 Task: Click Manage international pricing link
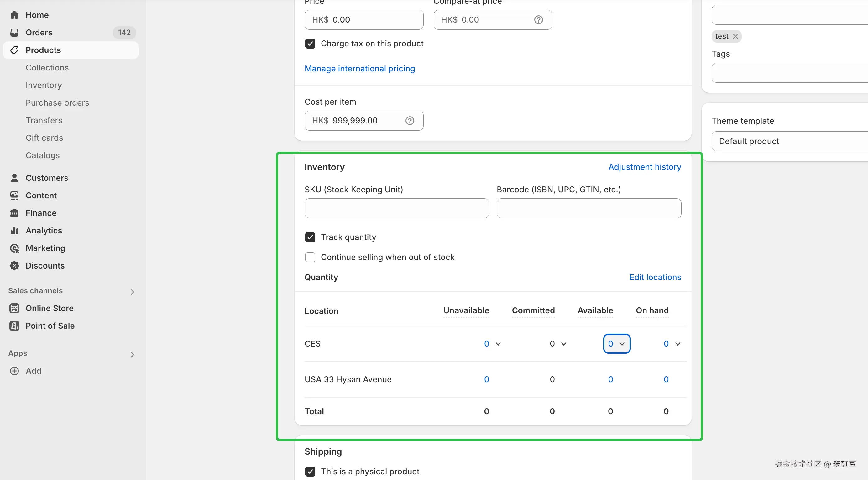click(359, 69)
